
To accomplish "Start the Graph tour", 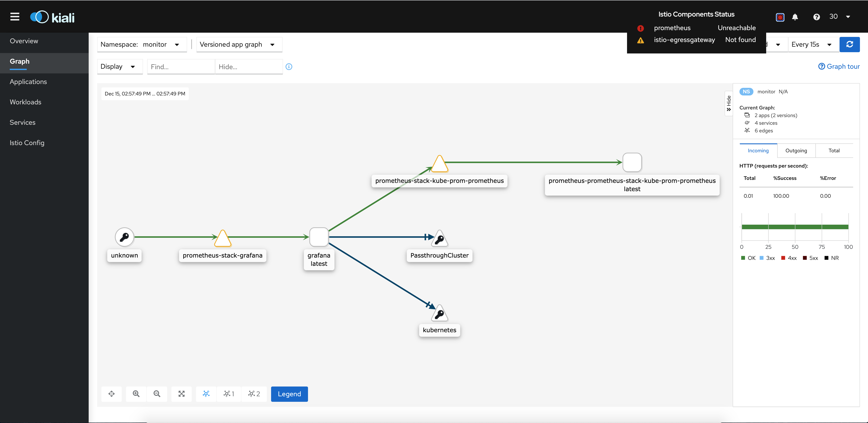I will point(839,66).
